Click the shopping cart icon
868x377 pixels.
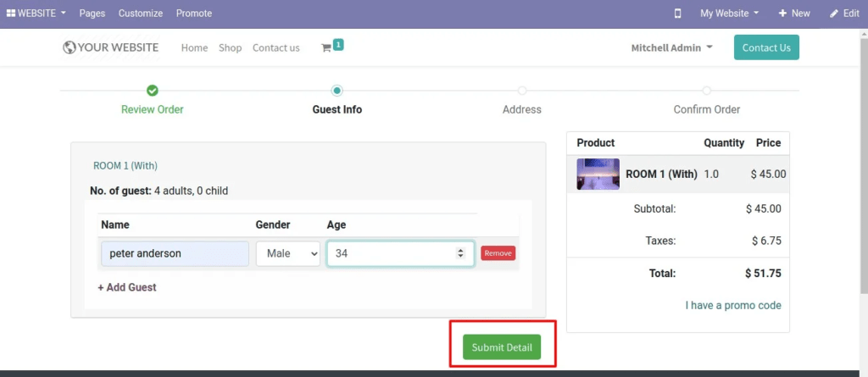[326, 48]
